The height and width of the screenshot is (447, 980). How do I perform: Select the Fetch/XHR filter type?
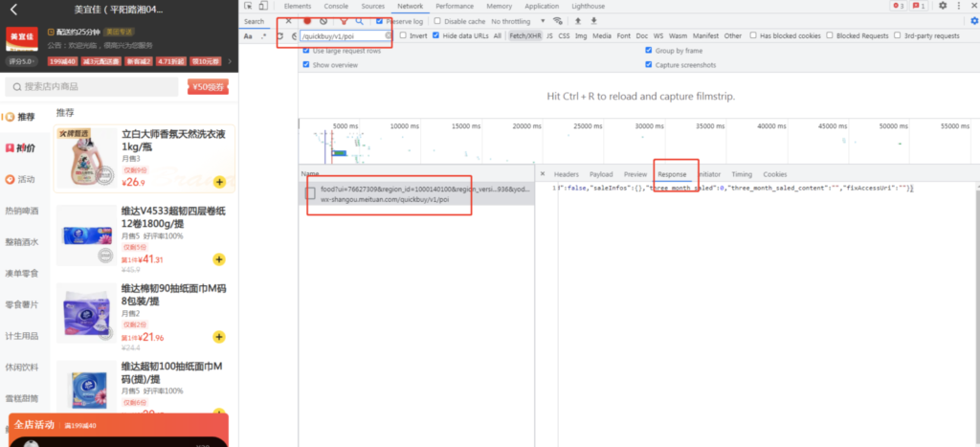click(x=523, y=35)
